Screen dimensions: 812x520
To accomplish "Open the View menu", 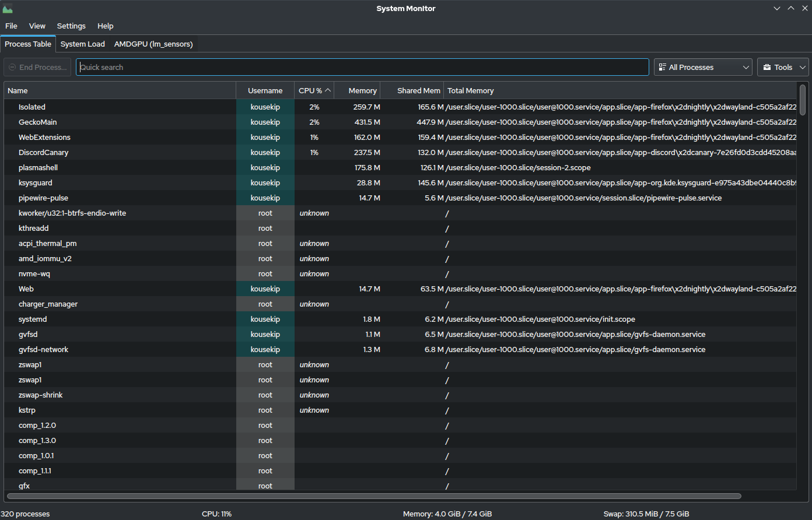I will pyautogui.click(x=37, y=26).
